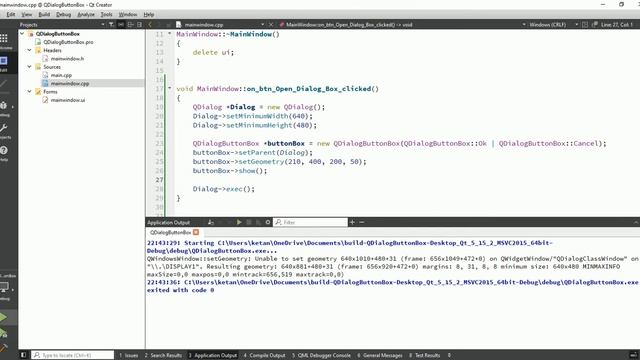Viewport: 640px width, 360px height.
Task: Show the Issues output pane
Action: (129, 355)
